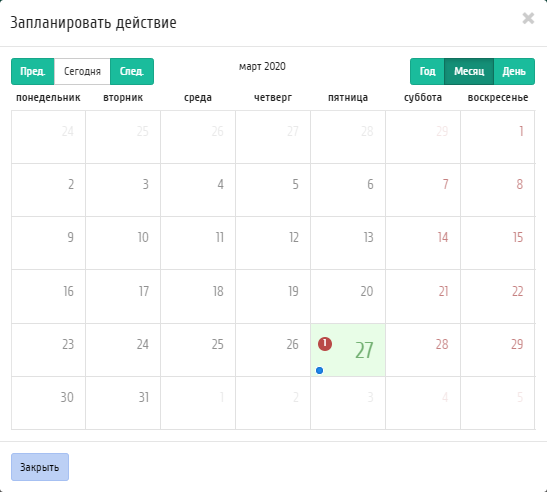This screenshot has height=492, width=547.
Task: Select Sunday March 8
Action: tap(497, 190)
